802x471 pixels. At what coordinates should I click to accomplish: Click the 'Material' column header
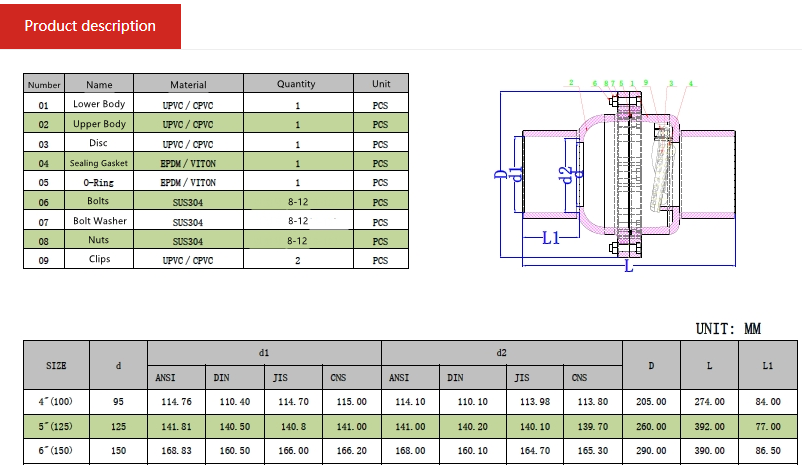(x=188, y=84)
